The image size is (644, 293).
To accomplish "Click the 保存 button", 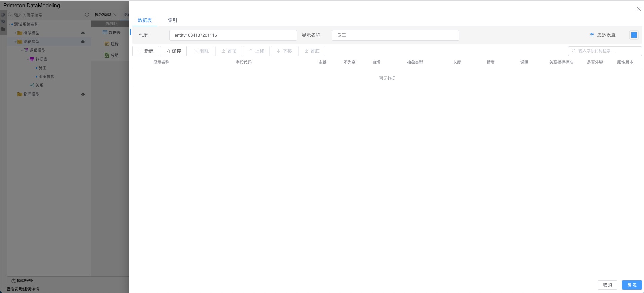I will (x=173, y=51).
